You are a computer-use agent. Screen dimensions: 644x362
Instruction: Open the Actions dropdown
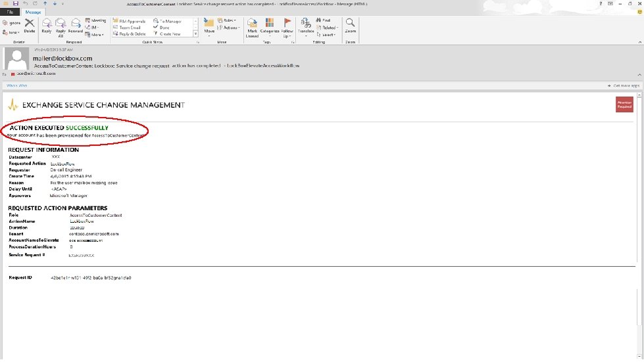point(228,28)
